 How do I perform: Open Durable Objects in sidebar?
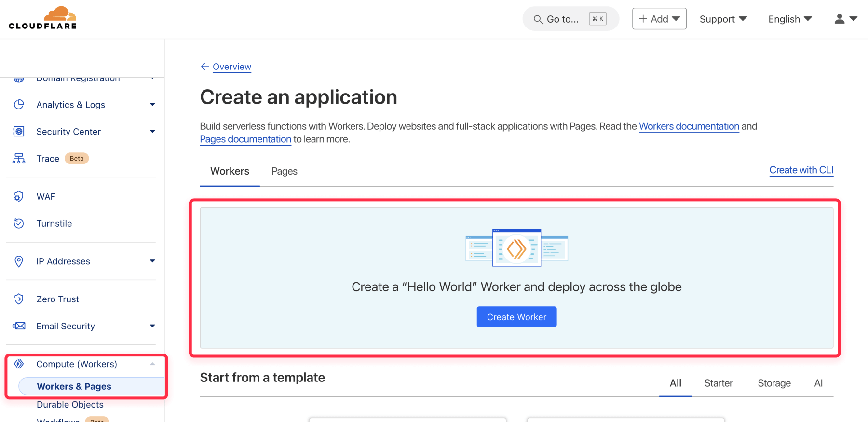point(70,405)
